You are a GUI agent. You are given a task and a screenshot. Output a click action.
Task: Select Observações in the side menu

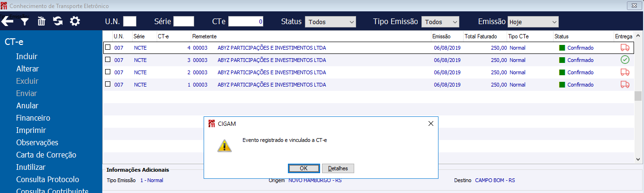pyautogui.click(x=37, y=142)
